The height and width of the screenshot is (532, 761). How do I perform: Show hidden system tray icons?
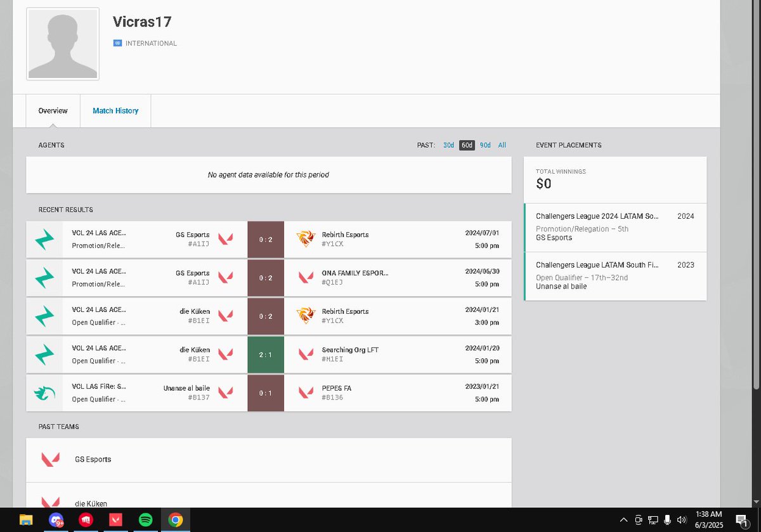(623, 520)
